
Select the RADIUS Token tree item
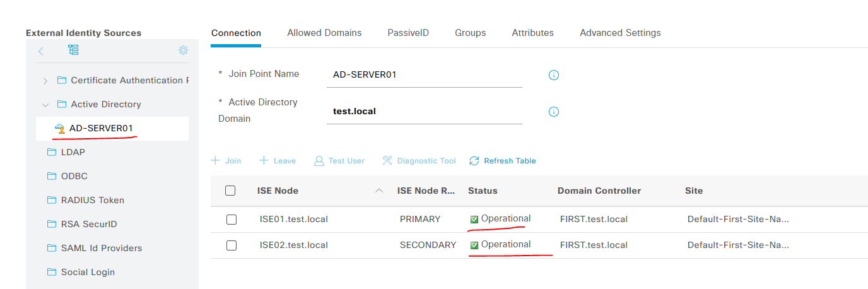point(93,200)
